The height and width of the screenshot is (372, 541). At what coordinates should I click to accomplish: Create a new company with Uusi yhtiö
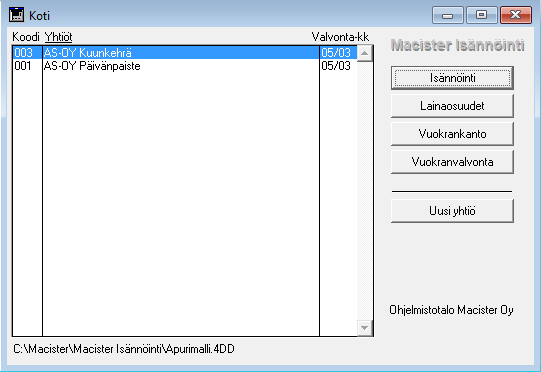tap(452, 211)
